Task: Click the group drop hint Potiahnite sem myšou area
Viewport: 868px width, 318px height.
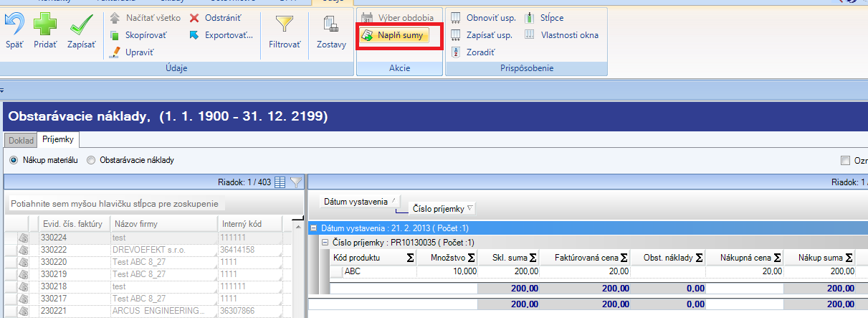Action: click(114, 204)
